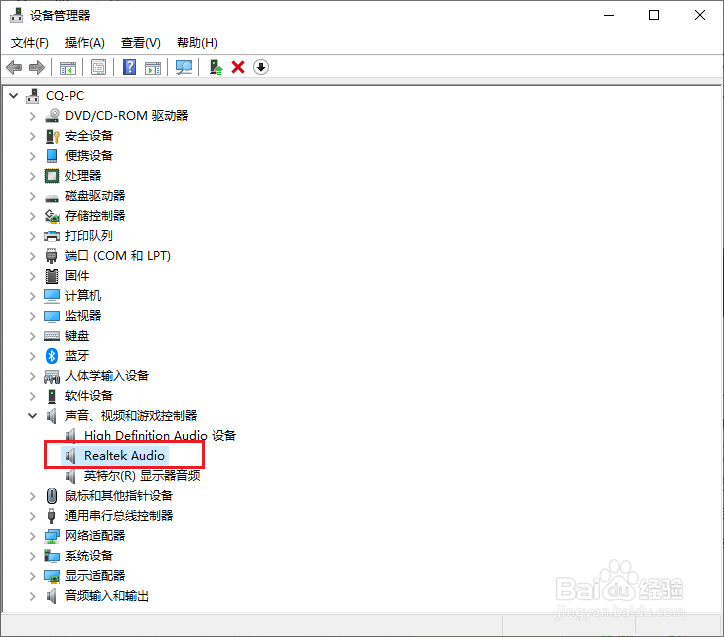Viewport: 724px width, 637px height.
Task: Click the Disable device down-arrow icon
Action: pyautogui.click(x=261, y=67)
